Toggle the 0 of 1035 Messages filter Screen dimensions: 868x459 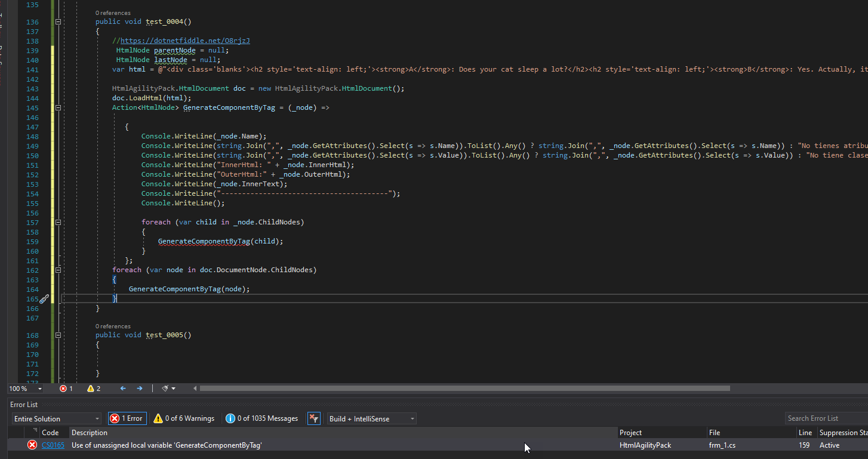tap(261, 418)
